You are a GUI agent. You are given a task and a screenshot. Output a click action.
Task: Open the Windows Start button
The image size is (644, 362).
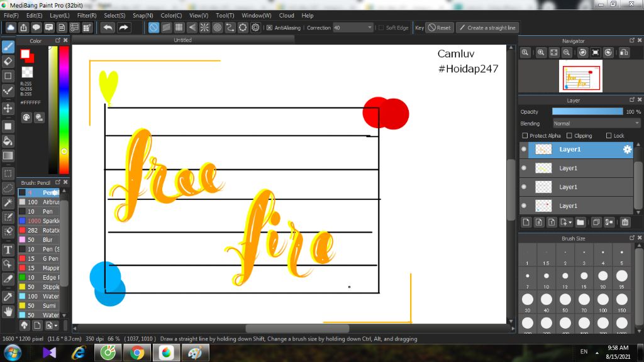(13, 353)
